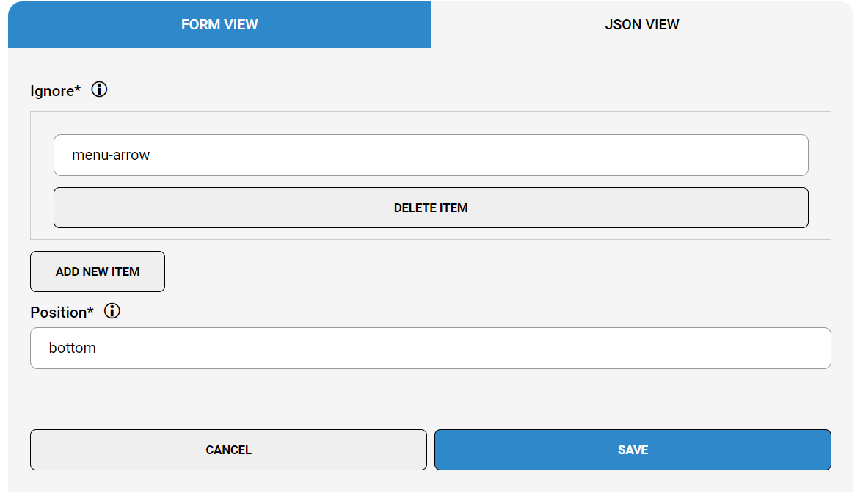863x504 pixels.
Task: Place cursor after menu-arrow text
Action: coord(152,156)
